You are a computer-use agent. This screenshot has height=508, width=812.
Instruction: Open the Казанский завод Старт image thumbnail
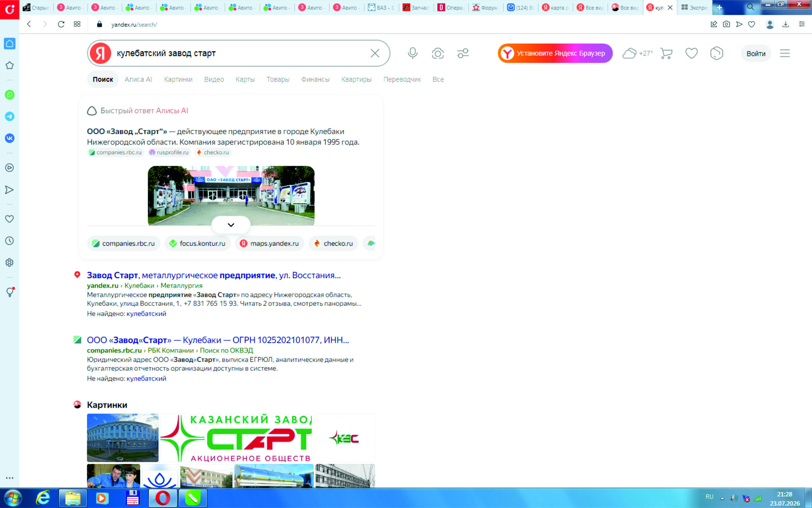[x=236, y=438]
